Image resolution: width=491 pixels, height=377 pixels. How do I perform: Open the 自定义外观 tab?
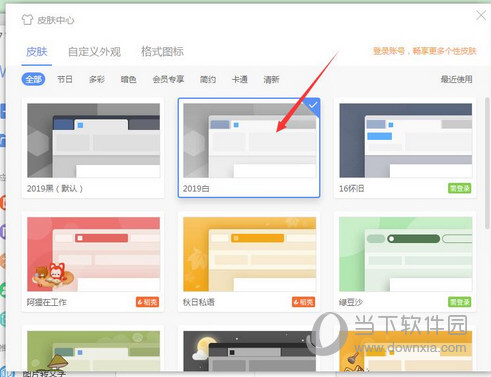coord(94,52)
